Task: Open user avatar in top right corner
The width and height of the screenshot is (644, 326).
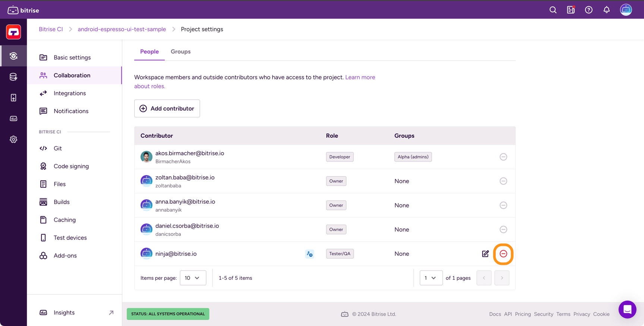Action: pyautogui.click(x=626, y=10)
